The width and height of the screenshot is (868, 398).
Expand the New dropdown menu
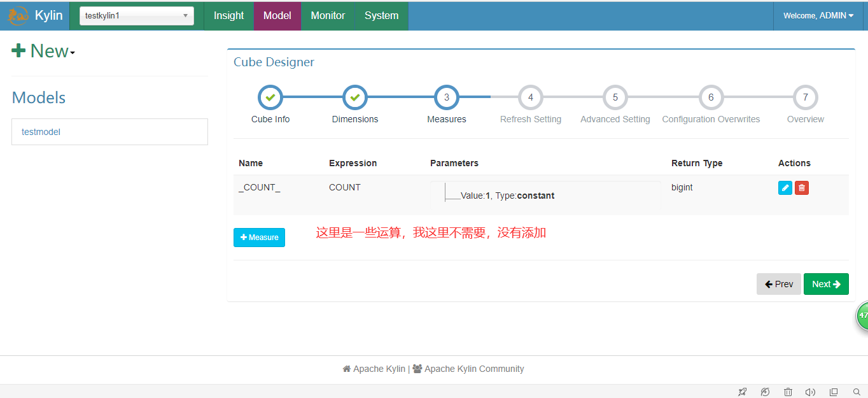coord(43,51)
